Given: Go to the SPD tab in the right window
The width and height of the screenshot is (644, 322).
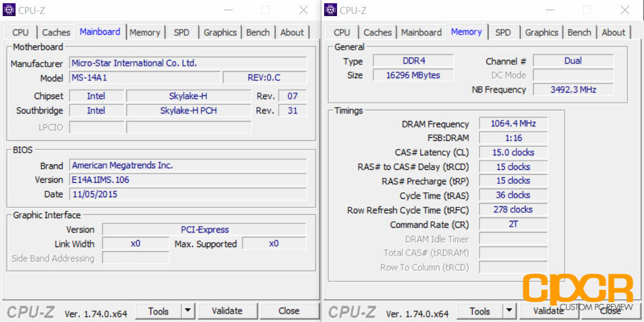Looking at the screenshot, I should click(x=503, y=32).
